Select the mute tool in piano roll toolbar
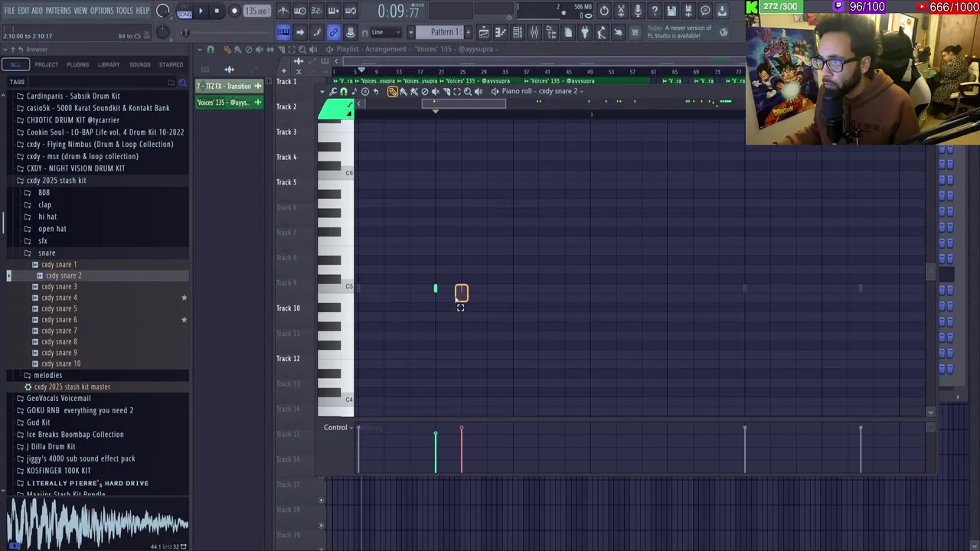 436,91
